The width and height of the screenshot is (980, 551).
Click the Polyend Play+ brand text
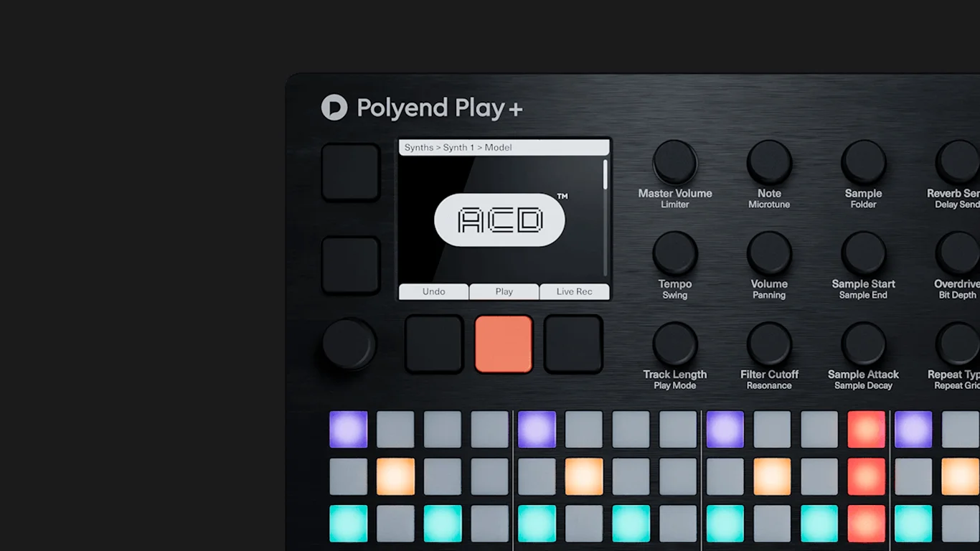click(x=440, y=108)
